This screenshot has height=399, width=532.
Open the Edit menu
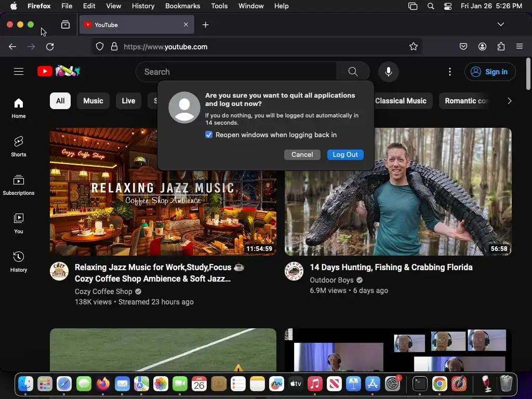pos(89,6)
